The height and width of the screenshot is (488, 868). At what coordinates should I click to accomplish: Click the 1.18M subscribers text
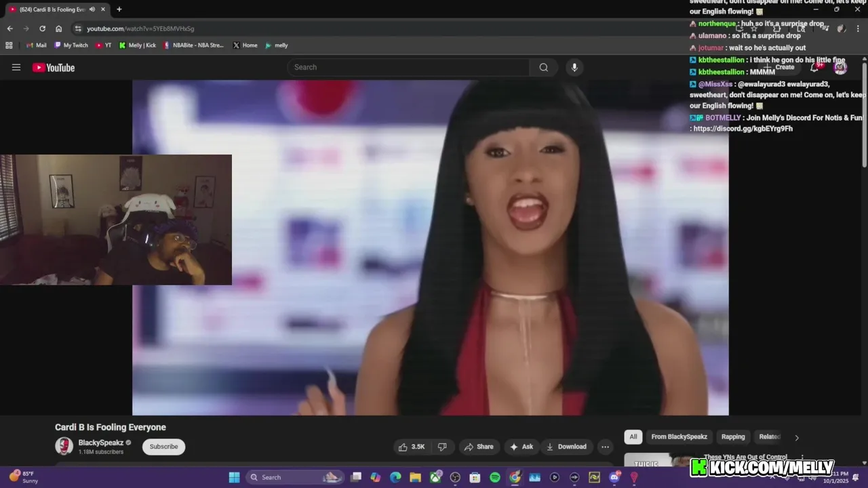pyautogui.click(x=101, y=452)
